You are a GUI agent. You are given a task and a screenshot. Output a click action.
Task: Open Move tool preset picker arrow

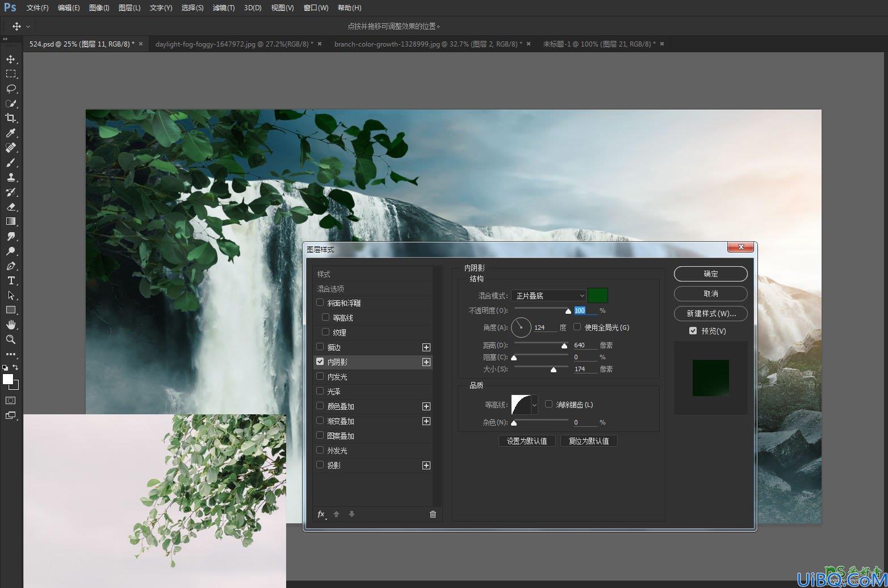[28, 26]
